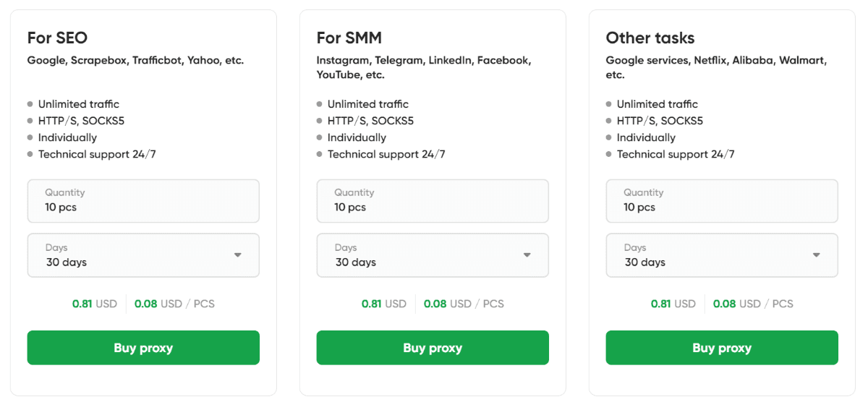Click the 0.81 USD total in For SMM card
The height and width of the screenshot is (410, 868).
(x=383, y=304)
